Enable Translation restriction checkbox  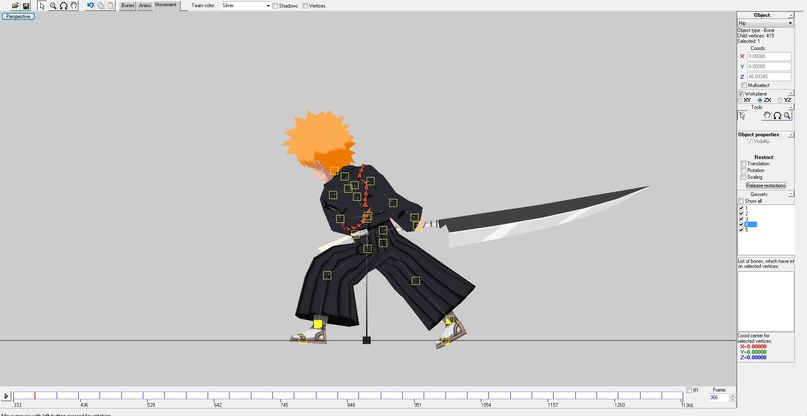pos(743,164)
